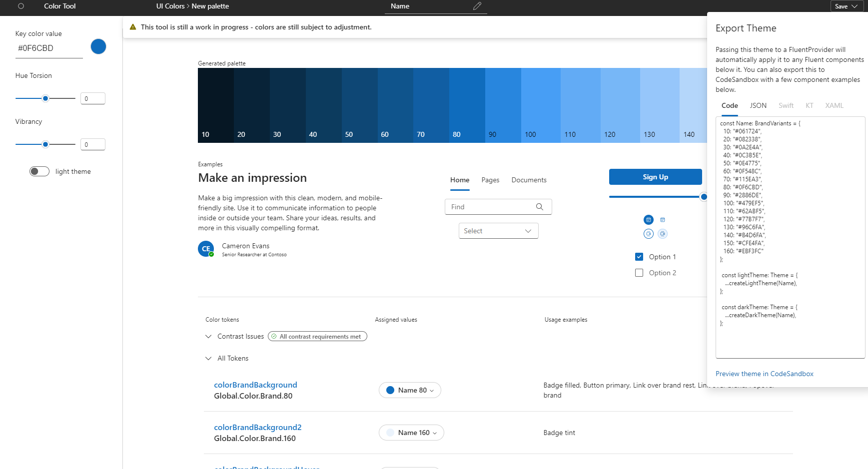Screen dimensions: 868x469
Task: Click the Make an impression heading
Action: 252,178
